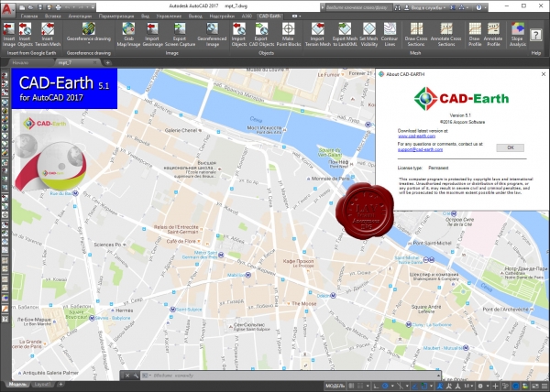
Task: Choose Export Screen Capture tool
Action: point(180,34)
